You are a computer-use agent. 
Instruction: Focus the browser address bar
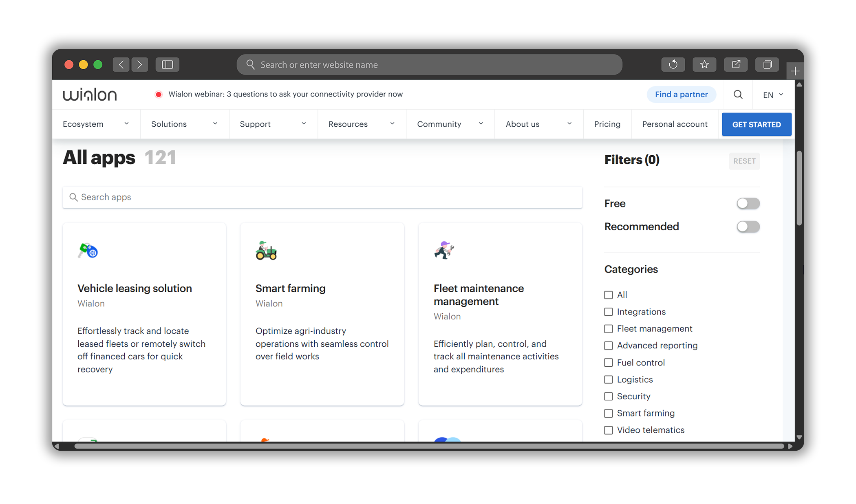point(429,64)
